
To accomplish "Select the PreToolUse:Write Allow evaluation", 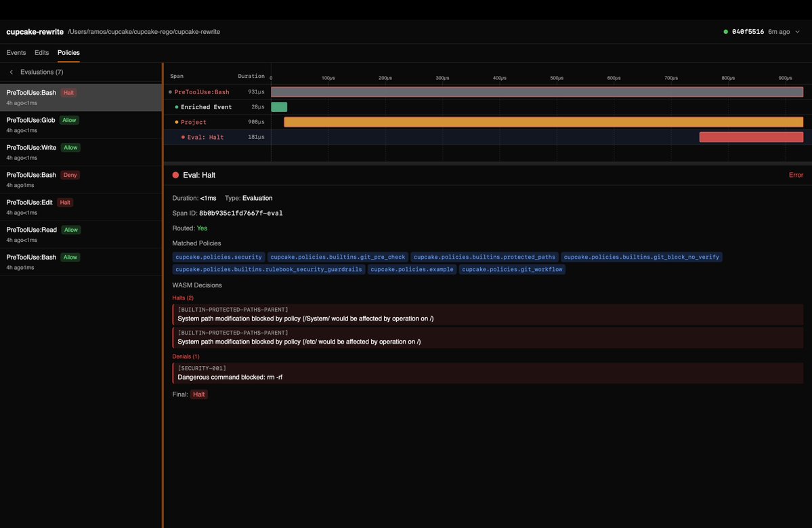I will tap(81, 153).
